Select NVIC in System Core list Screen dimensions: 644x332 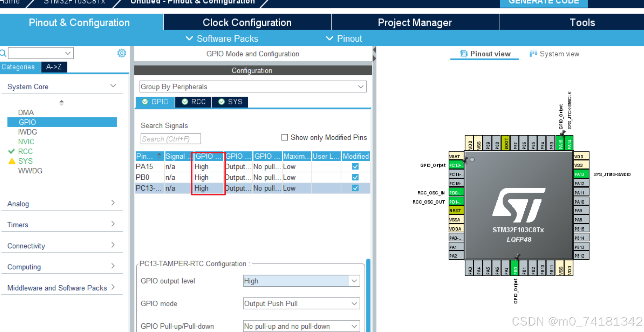pyautogui.click(x=26, y=142)
